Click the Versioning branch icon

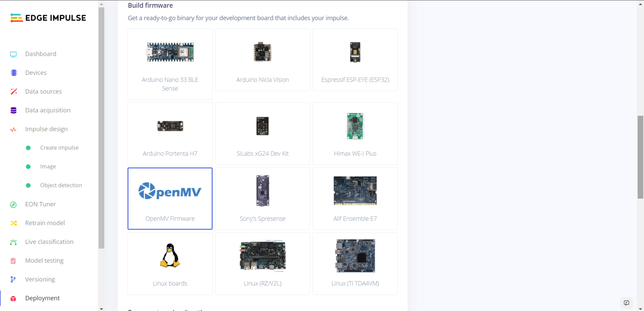tap(13, 279)
